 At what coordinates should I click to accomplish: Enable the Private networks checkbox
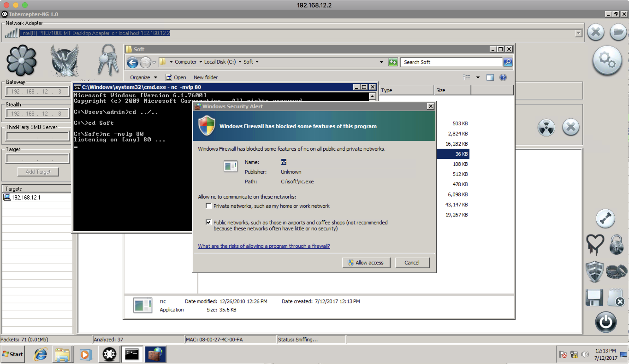click(208, 206)
